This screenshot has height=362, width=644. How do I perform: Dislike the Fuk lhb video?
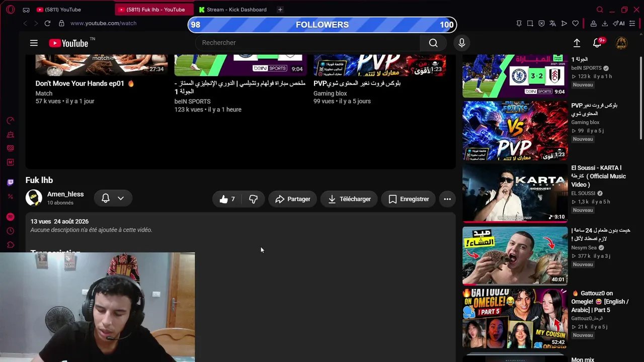(x=253, y=199)
